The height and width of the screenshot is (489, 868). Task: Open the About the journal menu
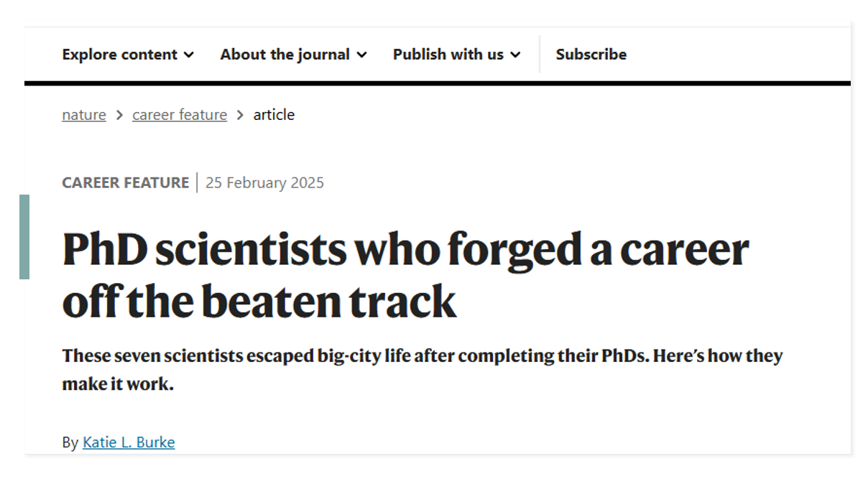[x=285, y=55]
